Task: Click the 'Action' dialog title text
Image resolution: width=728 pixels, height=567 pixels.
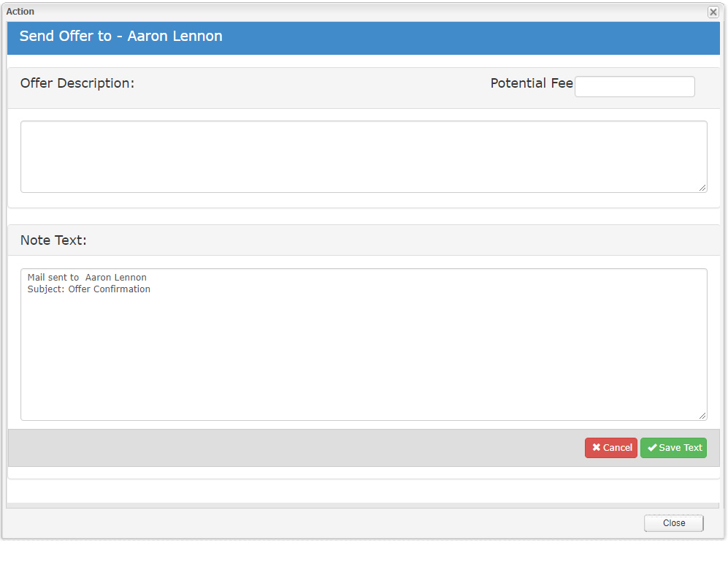Action: (x=20, y=12)
